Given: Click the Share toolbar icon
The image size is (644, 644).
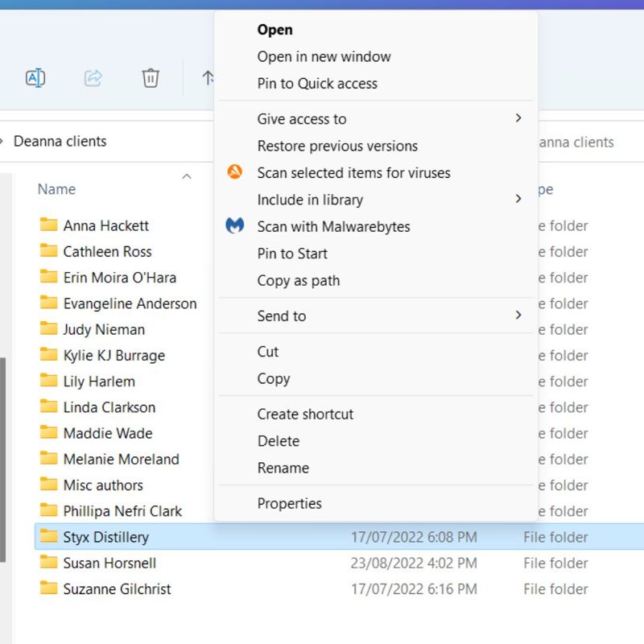Looking at the screenshot, I should coord(93,78).
